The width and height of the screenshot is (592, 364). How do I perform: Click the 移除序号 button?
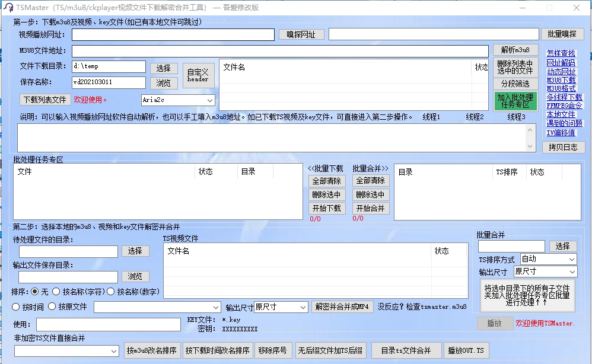coord(273,350)
